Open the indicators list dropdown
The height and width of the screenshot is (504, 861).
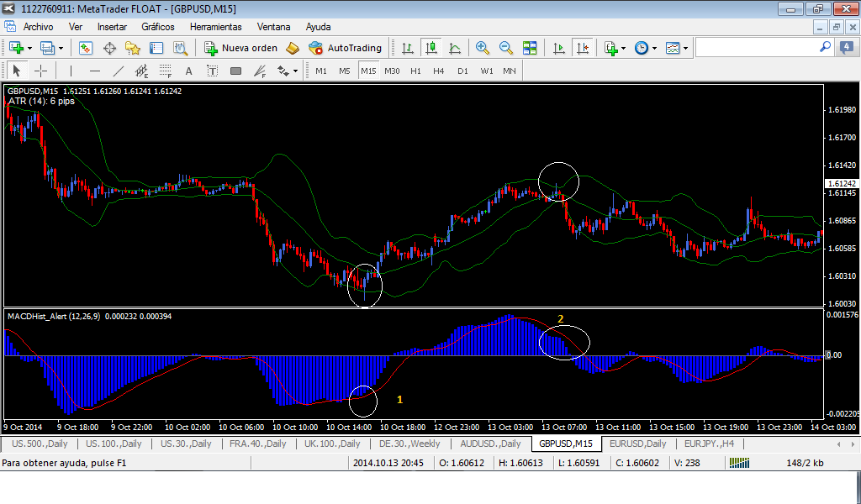point(623,48)
